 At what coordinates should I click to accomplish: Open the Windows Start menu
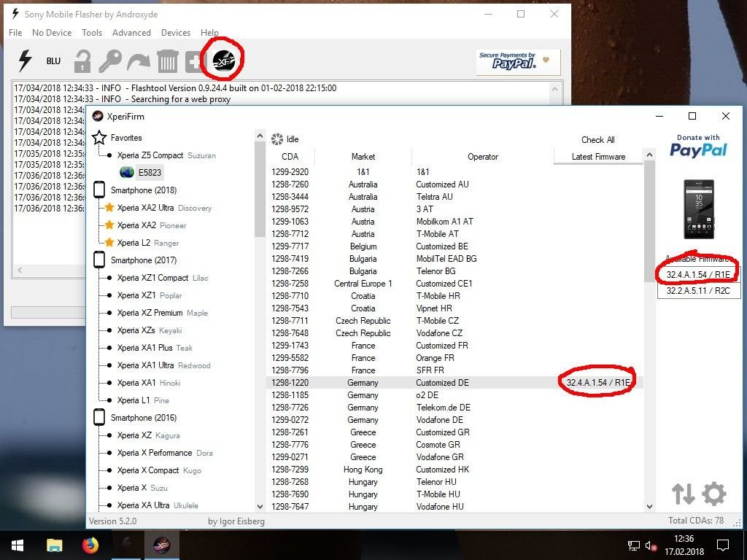point(18,545)
